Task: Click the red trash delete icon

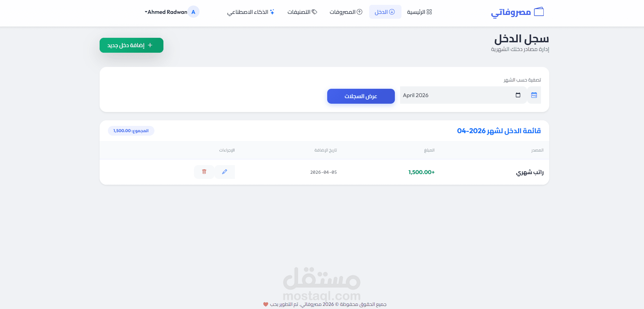Action: click(204, 172)
